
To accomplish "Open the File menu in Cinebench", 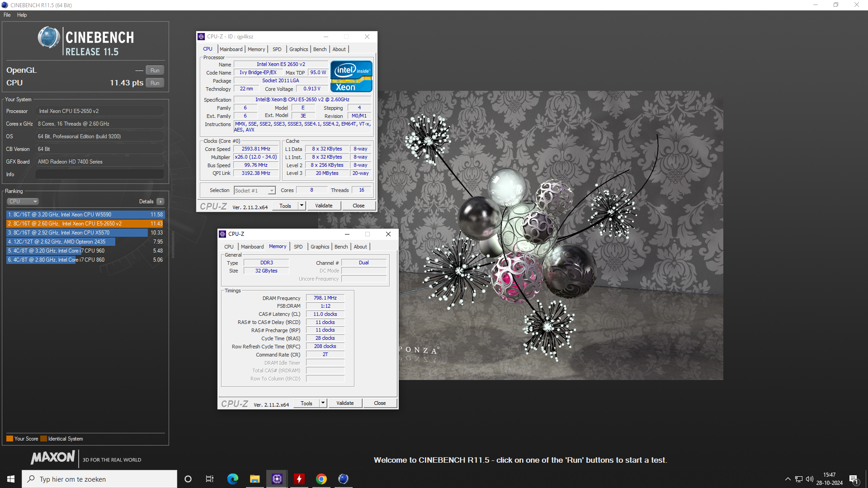I will pos(7,15).
